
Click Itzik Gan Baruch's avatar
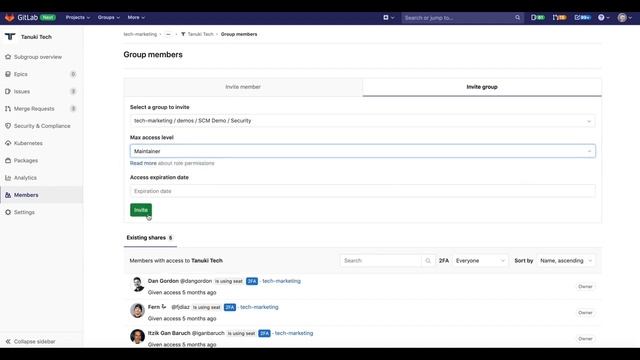(x=138, y=337)
